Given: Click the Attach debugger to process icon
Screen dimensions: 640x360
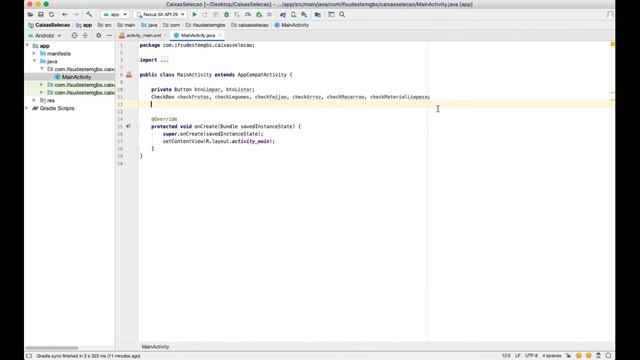Looking at the screenshot, I should click(x=259, y=14).
